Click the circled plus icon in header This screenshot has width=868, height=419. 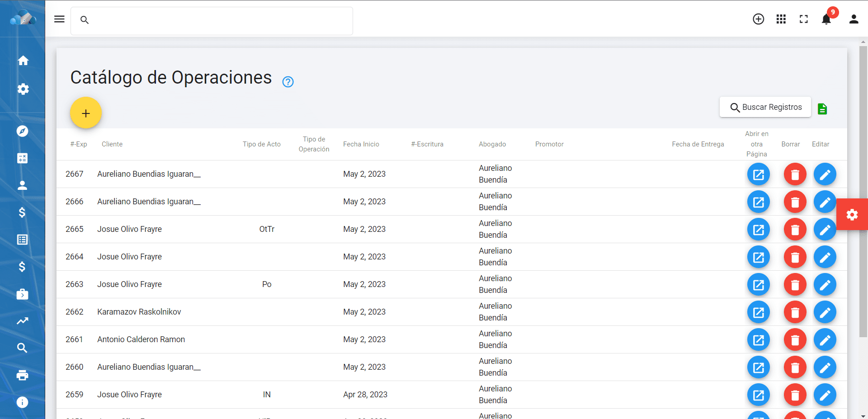point(758,19)
